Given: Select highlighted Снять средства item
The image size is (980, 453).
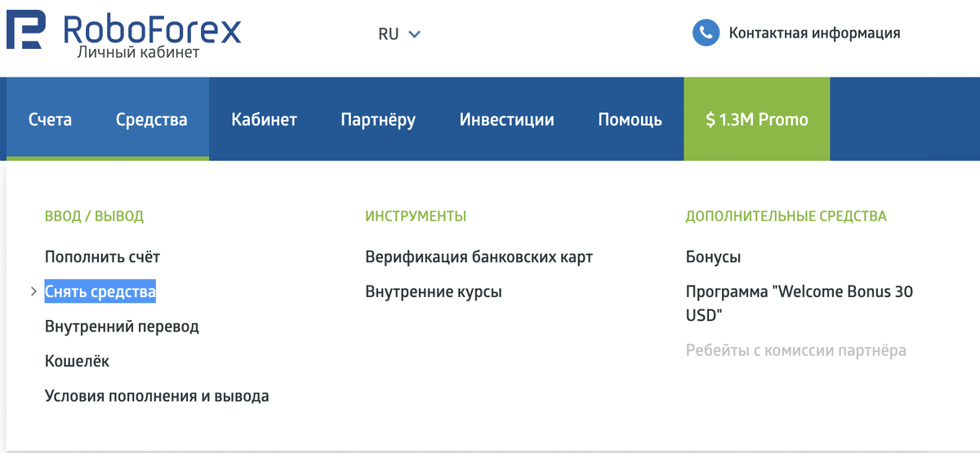Looking at the screenshot, I should pos(100,291).
